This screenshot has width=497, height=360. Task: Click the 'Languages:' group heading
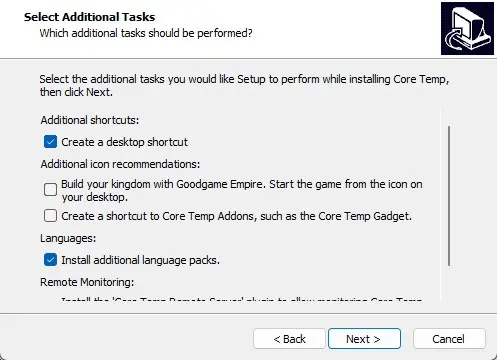68,238
